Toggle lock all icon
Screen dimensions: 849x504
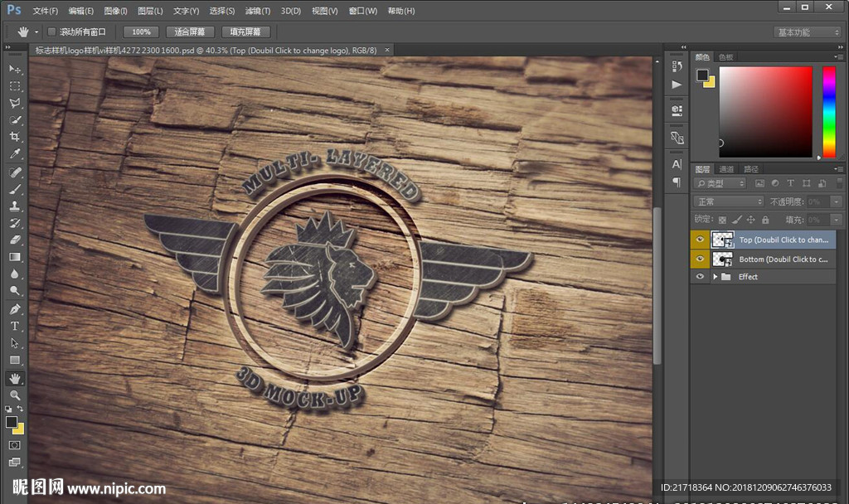[x=765, y=220]
